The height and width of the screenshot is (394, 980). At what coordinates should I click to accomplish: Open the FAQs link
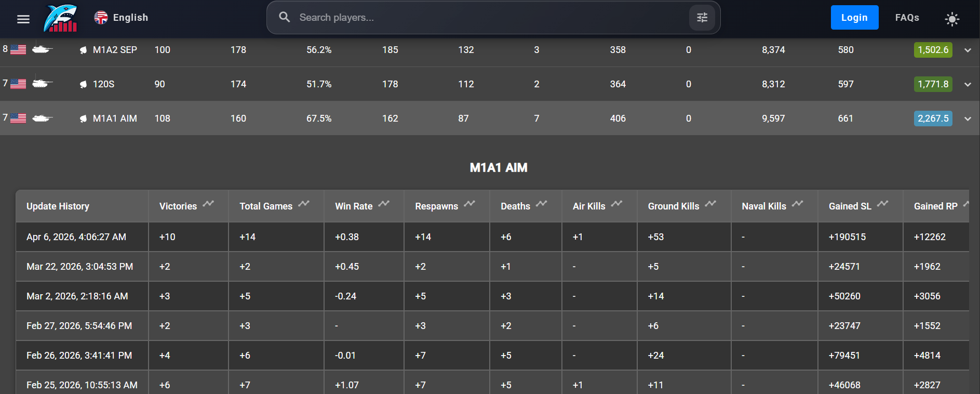click(x=907, y=18)
